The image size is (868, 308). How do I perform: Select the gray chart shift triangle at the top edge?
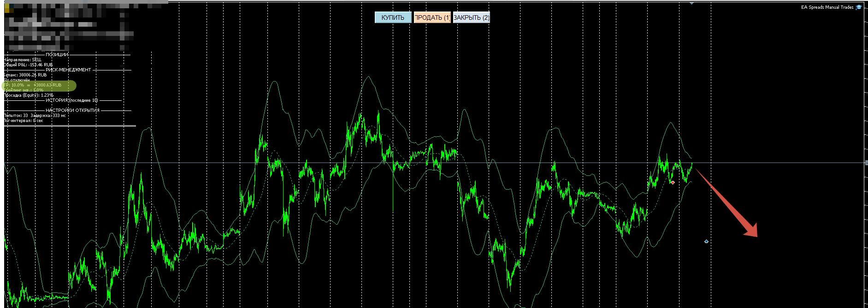coord(691,3)
